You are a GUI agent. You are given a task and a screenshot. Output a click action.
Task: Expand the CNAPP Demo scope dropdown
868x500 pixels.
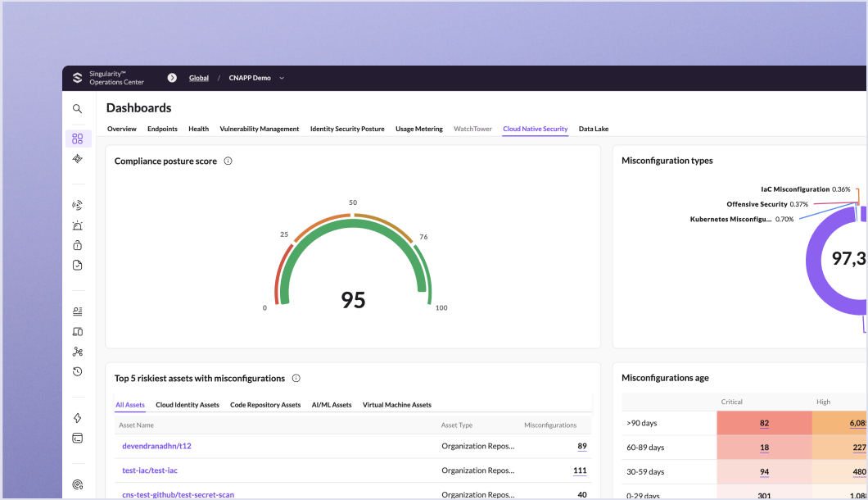(282, 78)
